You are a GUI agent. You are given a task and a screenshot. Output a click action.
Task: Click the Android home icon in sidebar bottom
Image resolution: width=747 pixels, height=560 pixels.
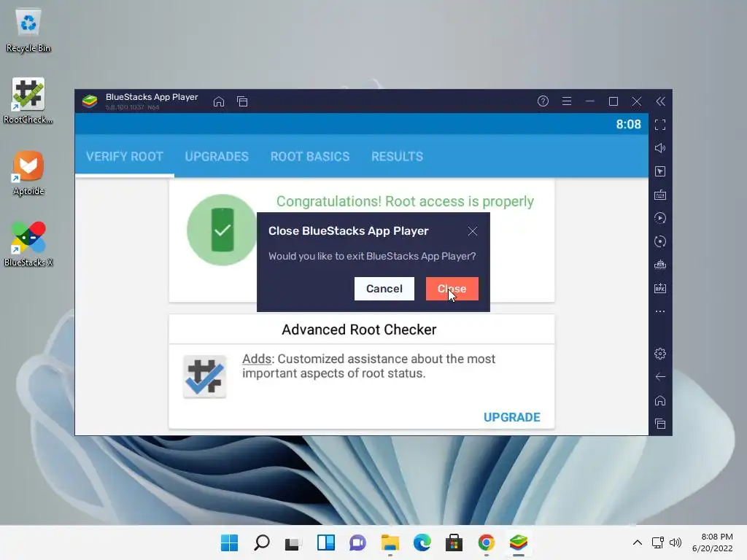click(x=659, y=400)
